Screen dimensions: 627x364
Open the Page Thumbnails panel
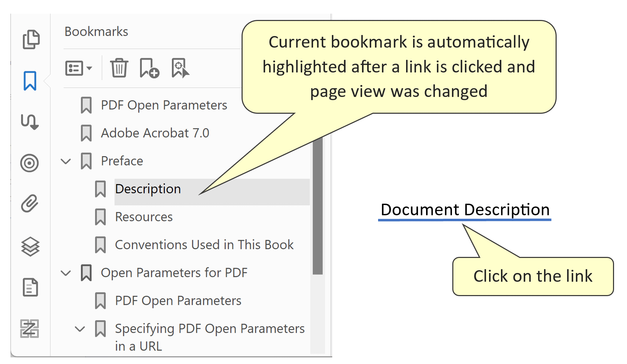coord(31,39)
